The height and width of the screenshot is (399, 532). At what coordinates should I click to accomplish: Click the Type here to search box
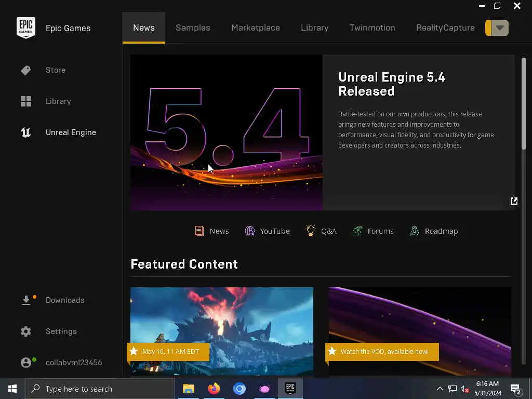tap(99, 389)
